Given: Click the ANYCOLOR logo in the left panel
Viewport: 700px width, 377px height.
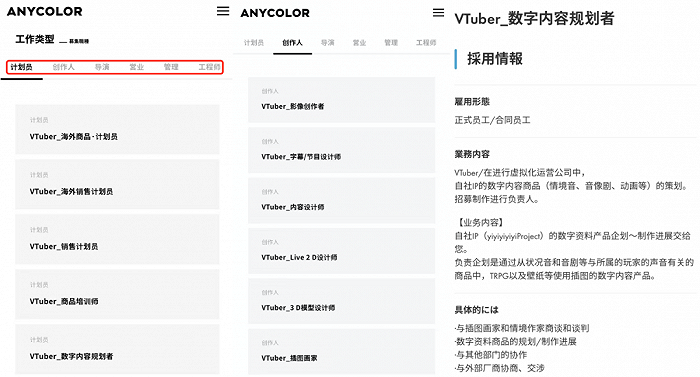Looking at the screenshot, I should (x=45, y=12).
